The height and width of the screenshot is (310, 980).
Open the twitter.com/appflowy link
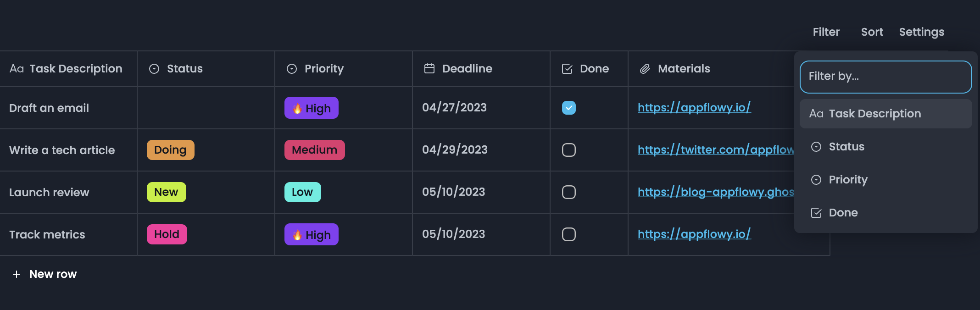[x=715, y=150]
